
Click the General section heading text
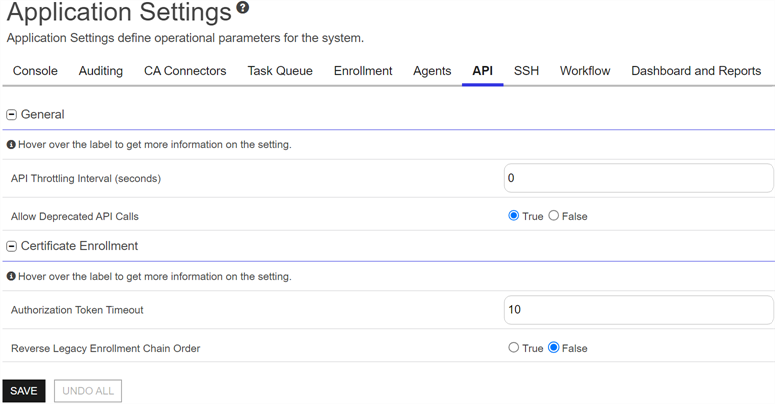click(x=43, y=115)
